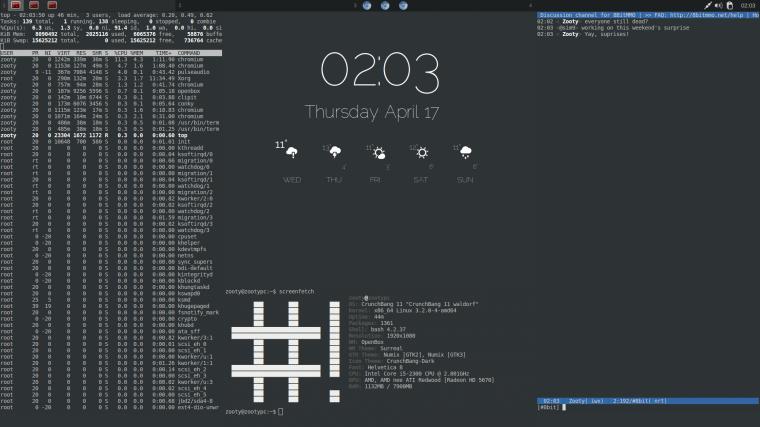Click the %CPU column header in top

click(x=120, y=53)
